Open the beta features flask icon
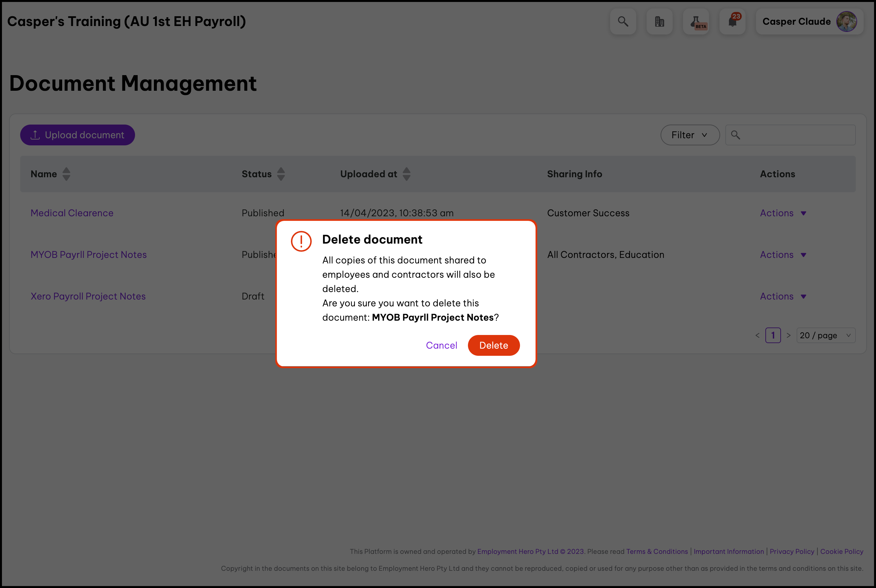The image size is (876, 588). (696, 22)
